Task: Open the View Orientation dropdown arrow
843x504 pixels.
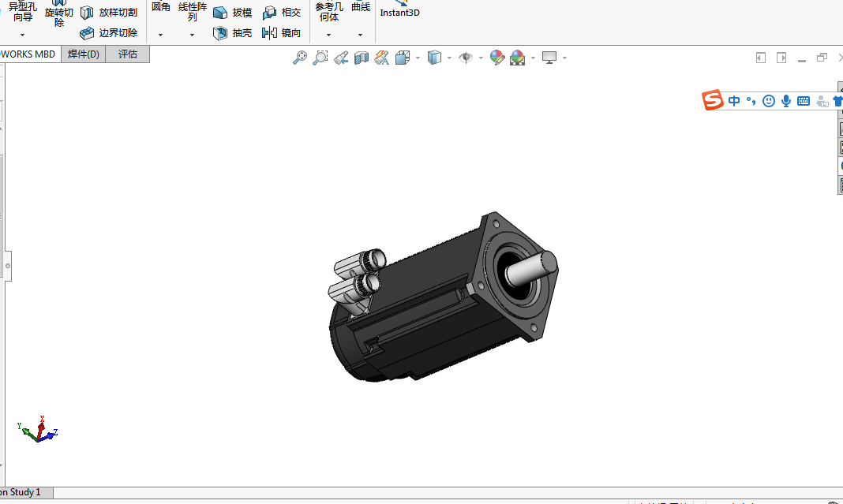Action: pyautogui.click(x=418, y=58)
